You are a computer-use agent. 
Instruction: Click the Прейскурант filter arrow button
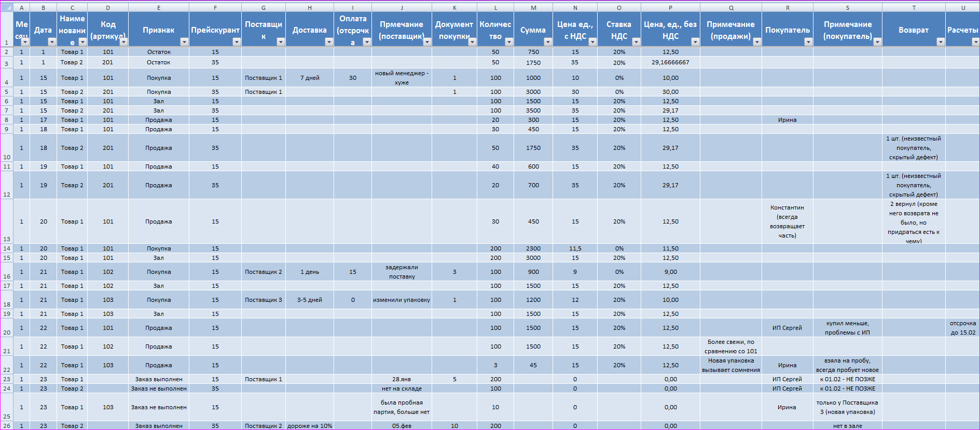237,42
